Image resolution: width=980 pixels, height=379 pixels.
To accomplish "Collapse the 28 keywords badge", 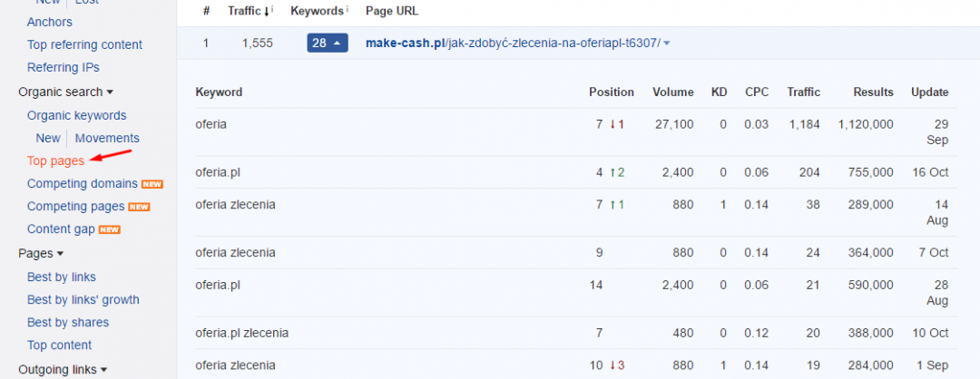I will (x=327, y=43).
